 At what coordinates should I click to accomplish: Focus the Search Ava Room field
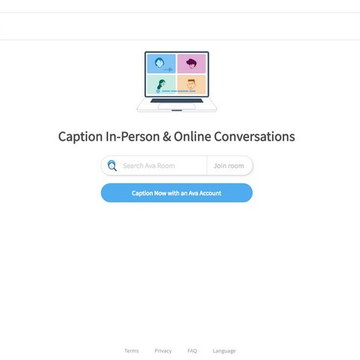click(154, 166)
